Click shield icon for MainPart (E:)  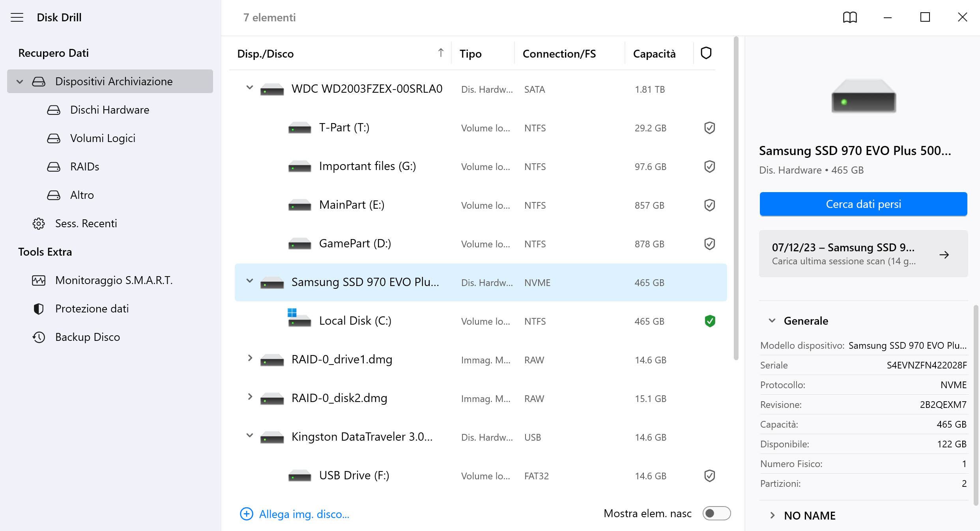[x=709, y=205]
